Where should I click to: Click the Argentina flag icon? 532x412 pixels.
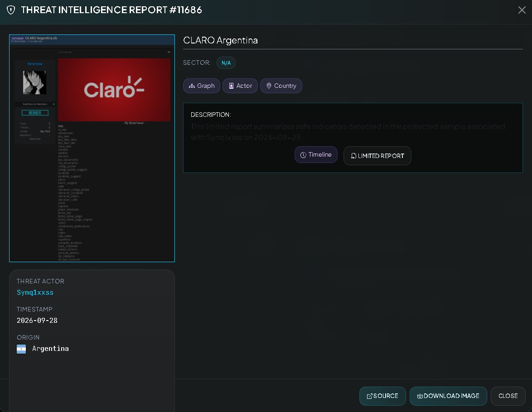coord(21,349)
